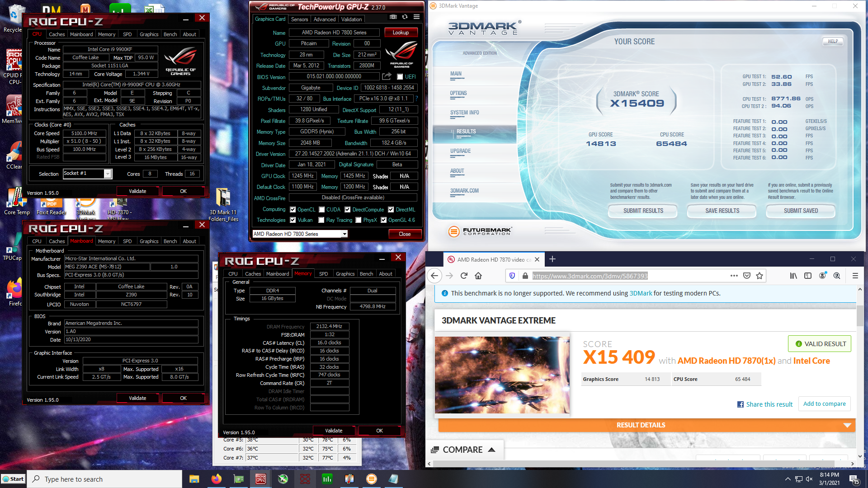
Task: Click the BIOS export share icon in GPU-Z
Action: coord(387,76)
